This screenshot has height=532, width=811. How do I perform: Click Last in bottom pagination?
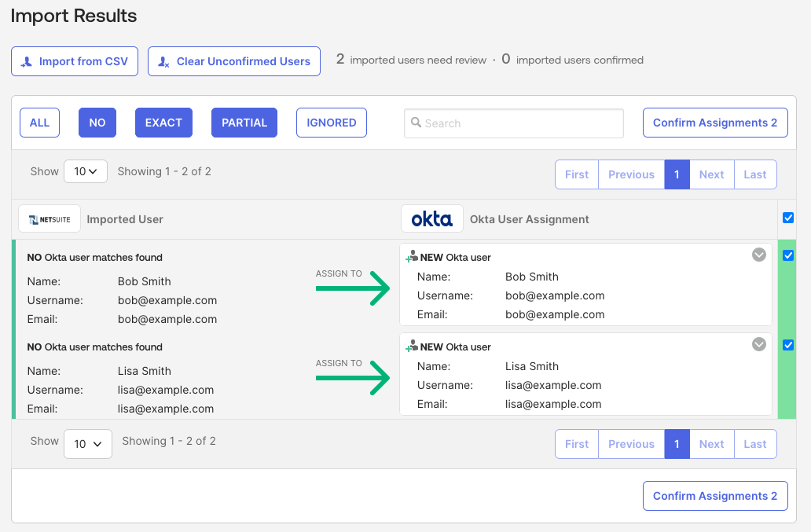click(755, 444)
